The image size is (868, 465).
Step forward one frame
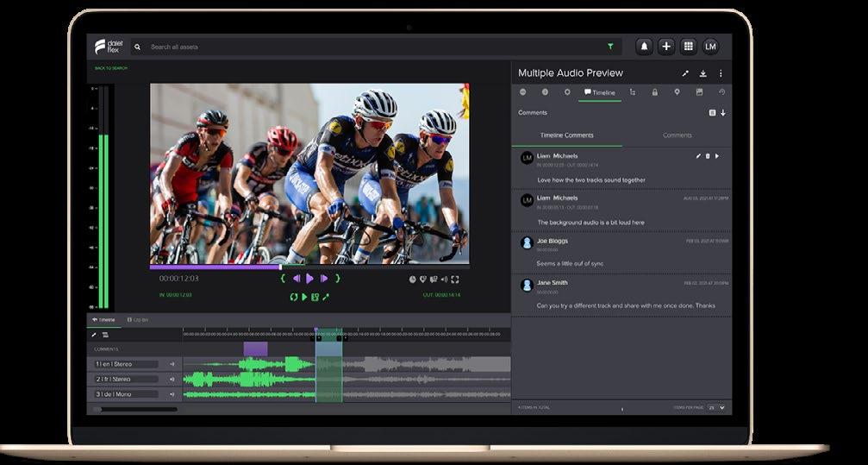coord(324,279)
